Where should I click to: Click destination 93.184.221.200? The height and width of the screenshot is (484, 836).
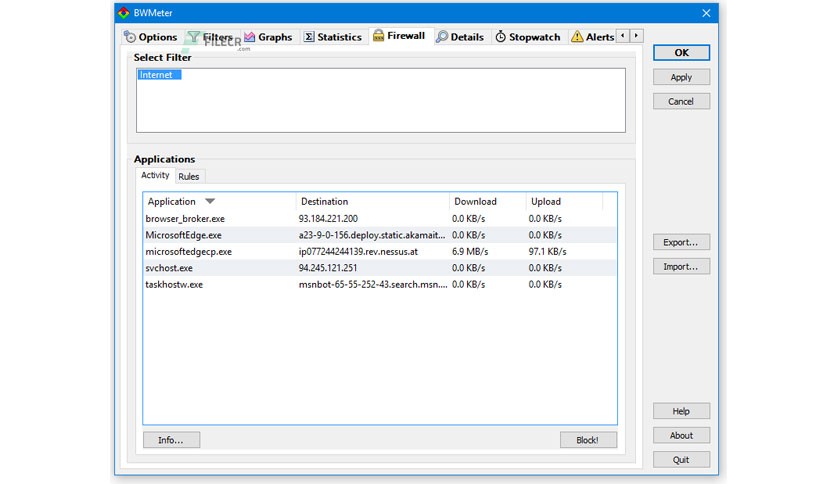click(328, 219)
